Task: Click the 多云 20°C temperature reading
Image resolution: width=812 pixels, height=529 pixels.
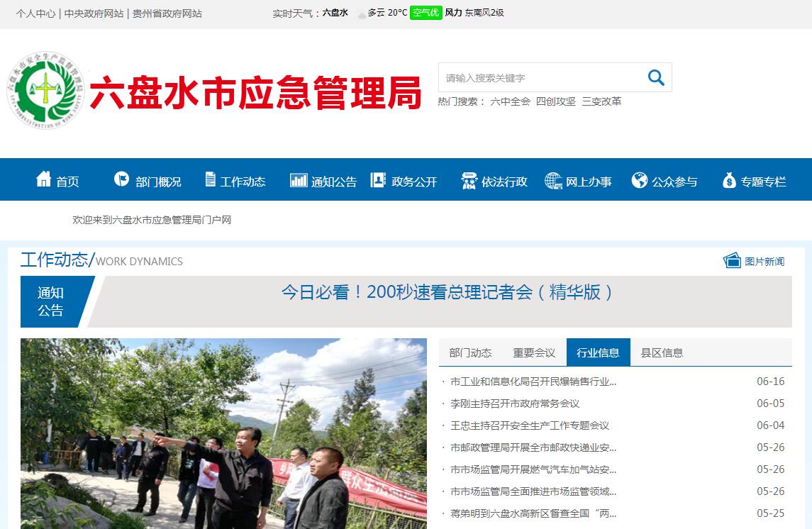Action: (x=387, y=13)
